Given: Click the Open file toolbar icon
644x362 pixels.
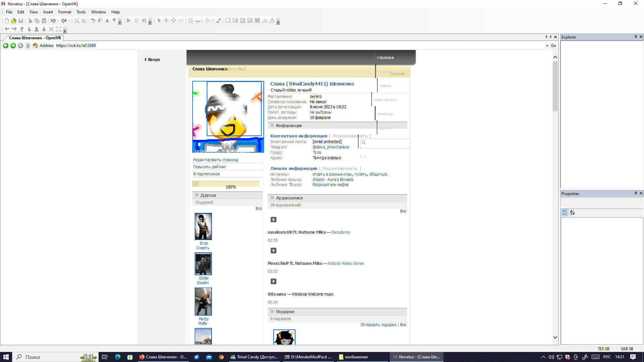Looking at the screenshot, I should 14,21.
